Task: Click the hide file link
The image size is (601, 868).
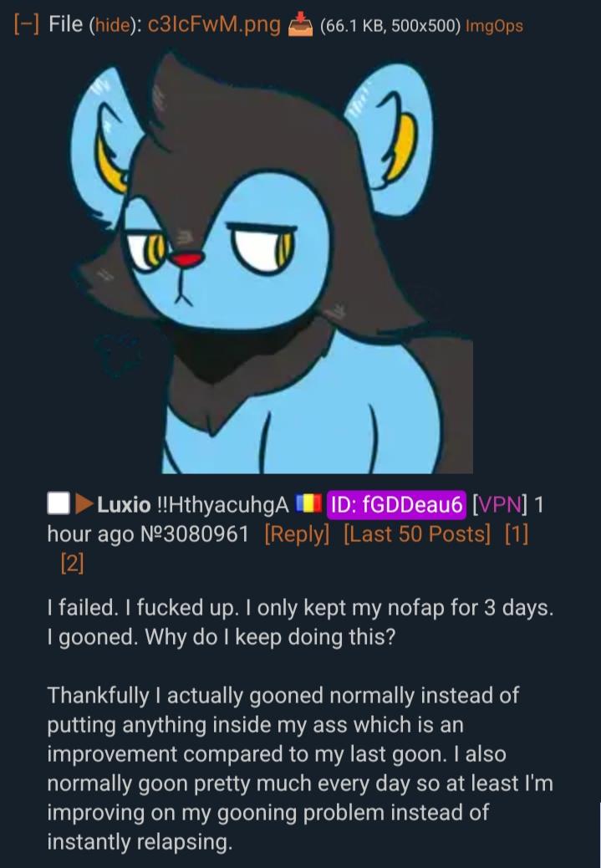Action: [x=109, y=25]
